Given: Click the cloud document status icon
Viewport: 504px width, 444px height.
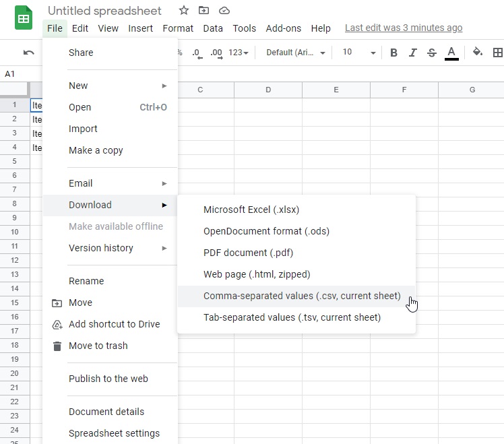Looking at the screenshot, I should click(224, 11).
